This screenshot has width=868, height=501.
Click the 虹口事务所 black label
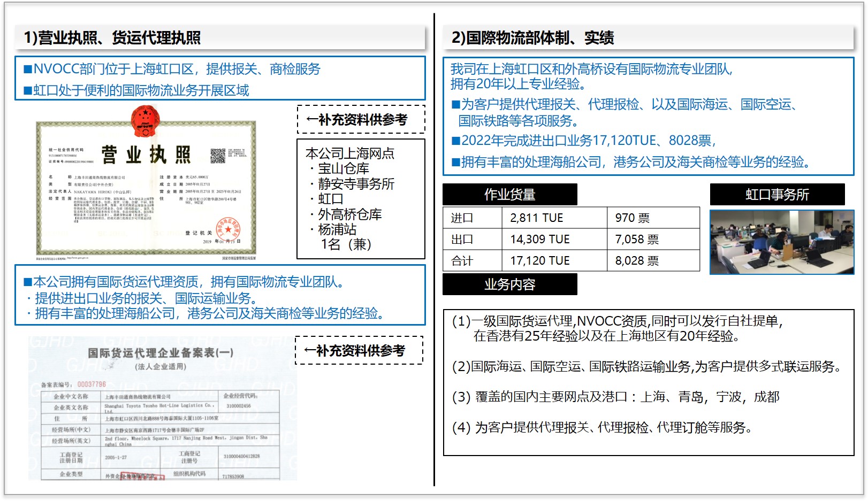777,195
